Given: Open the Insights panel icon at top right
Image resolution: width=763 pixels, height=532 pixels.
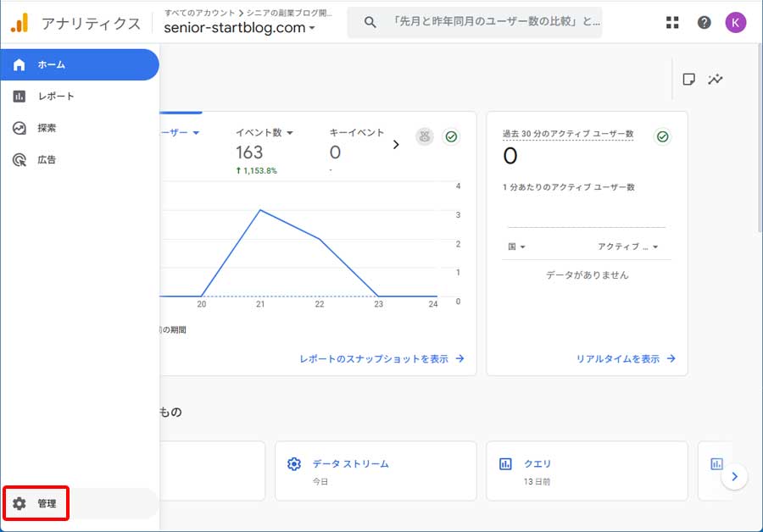Looking at the screenshot, I should [x=716, y=78].
